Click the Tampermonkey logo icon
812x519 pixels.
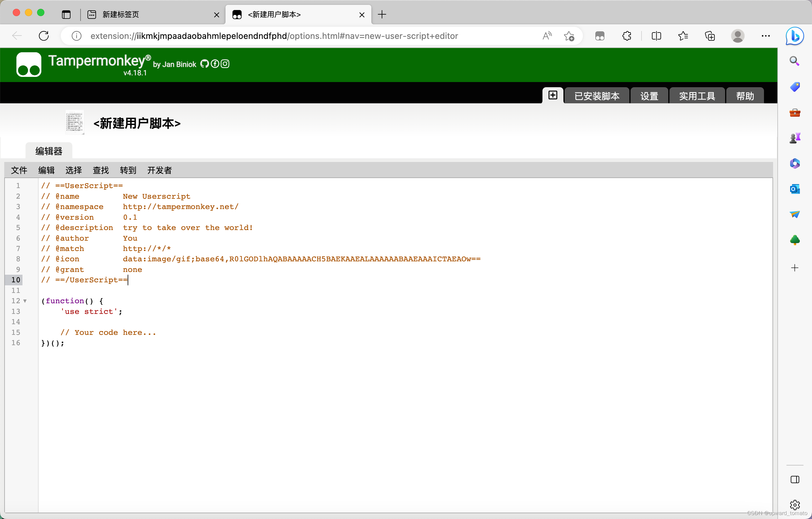(29, 64)
